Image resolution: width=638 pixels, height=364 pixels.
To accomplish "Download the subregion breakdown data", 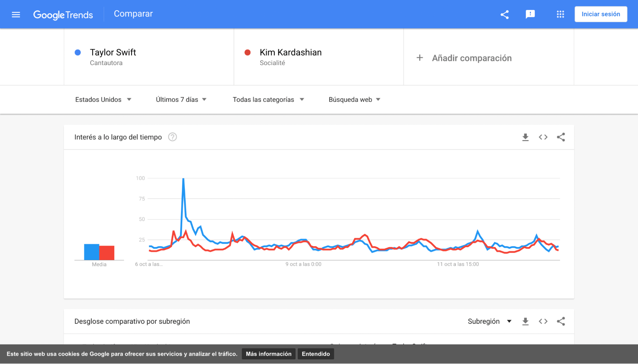I will (x=525, y=322).
